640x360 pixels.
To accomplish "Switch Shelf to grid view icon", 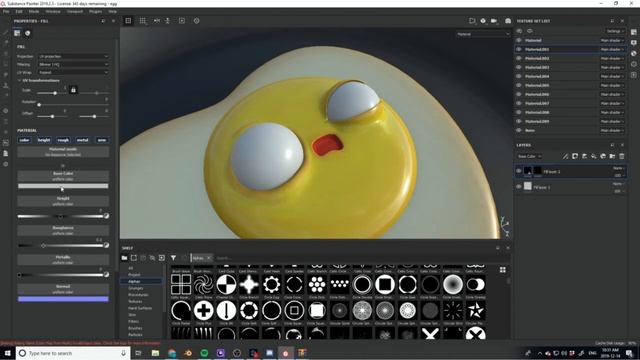I will click(x=502, y=270).
